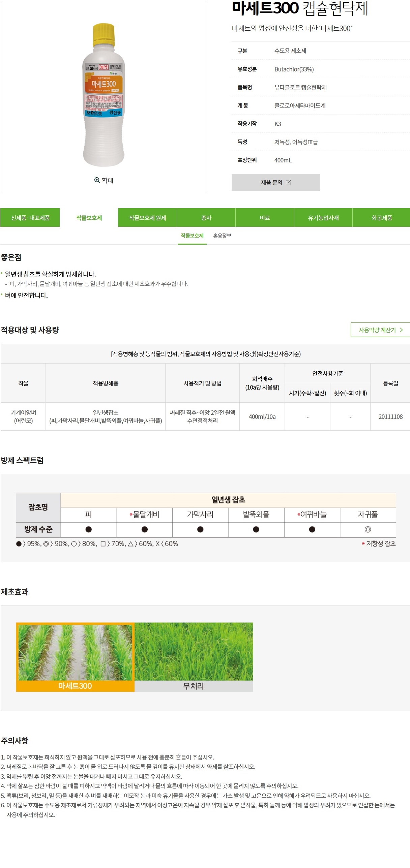Click the double-circle control level under 자귀풀
The height and width of the screenshot is (868, 410).
click(x=368, y=530)
